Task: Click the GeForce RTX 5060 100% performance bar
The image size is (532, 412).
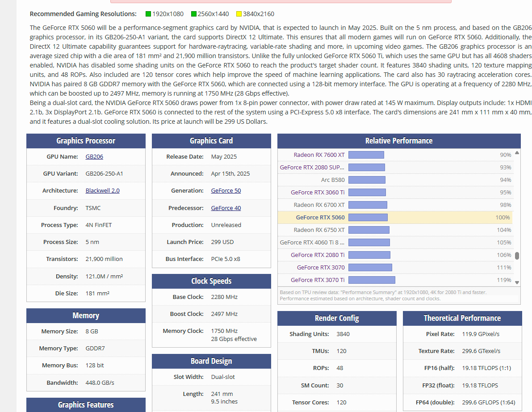Action: tap(368, 217)
